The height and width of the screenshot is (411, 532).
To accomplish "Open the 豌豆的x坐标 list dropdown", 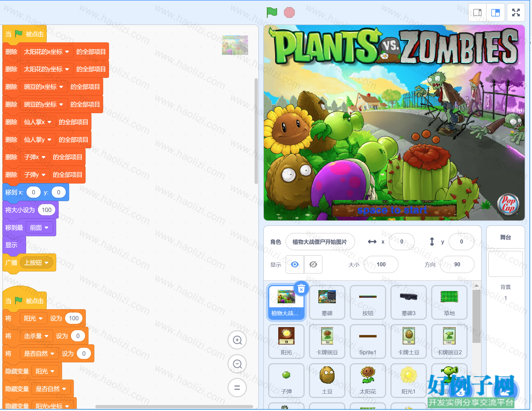I will click(44, 87).
